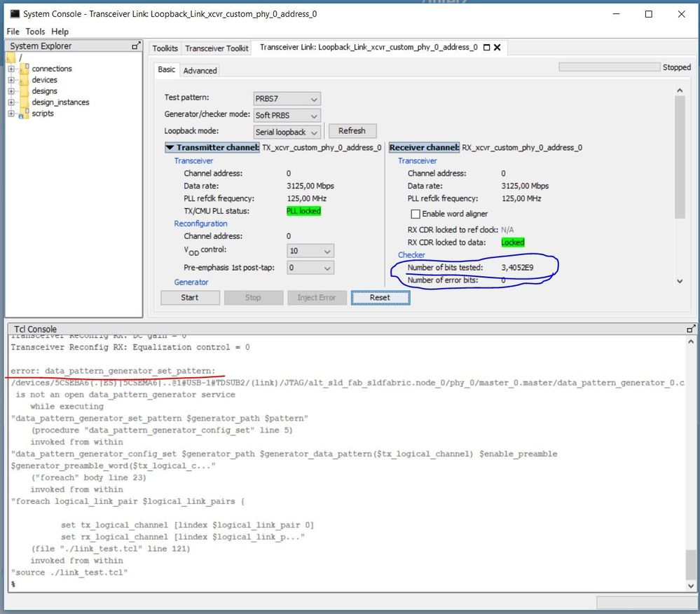Viewport: 700px width, 614px height.
Task: Click the Tcl Console scroll up arrow
Action: (x=691, y=341)
